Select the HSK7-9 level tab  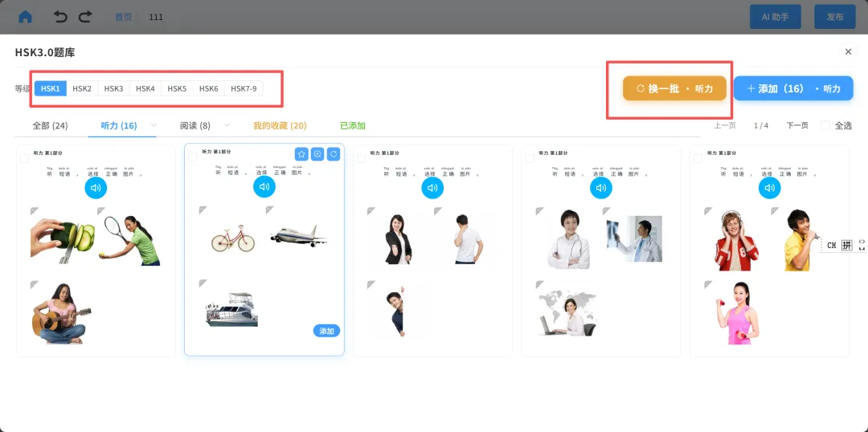point(244,88)
